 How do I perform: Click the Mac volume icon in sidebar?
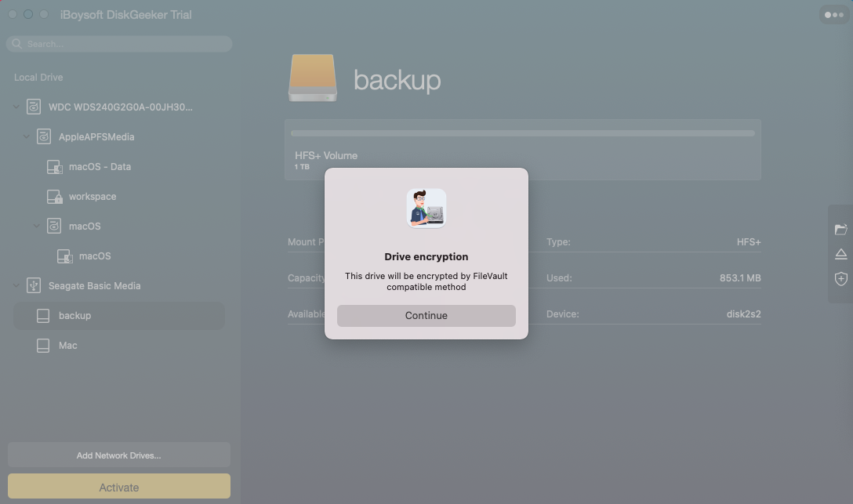[43, 345]
